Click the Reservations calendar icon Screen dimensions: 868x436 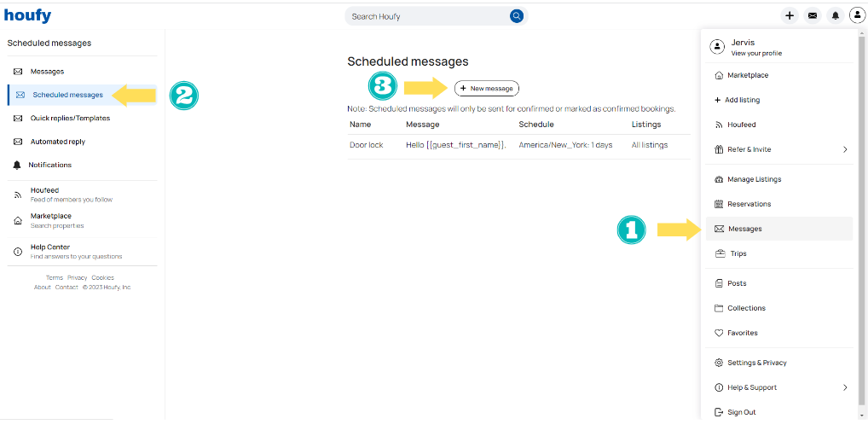point(719,204)
